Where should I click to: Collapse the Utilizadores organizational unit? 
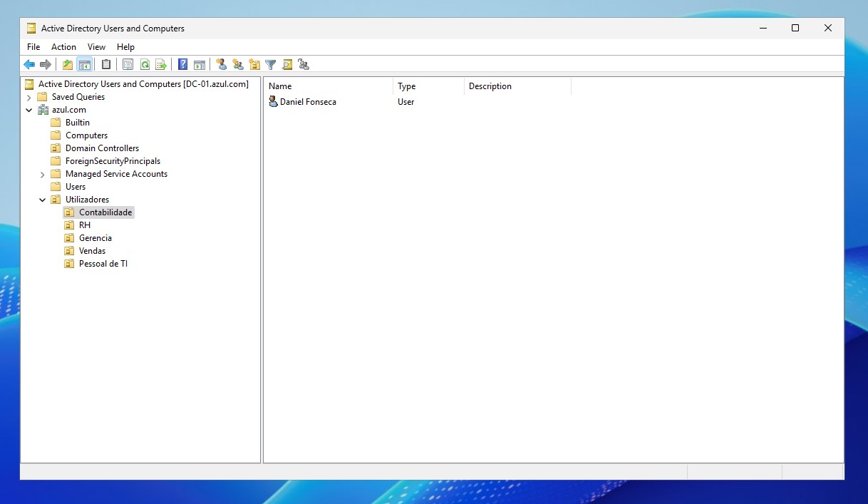coord(43,200)
